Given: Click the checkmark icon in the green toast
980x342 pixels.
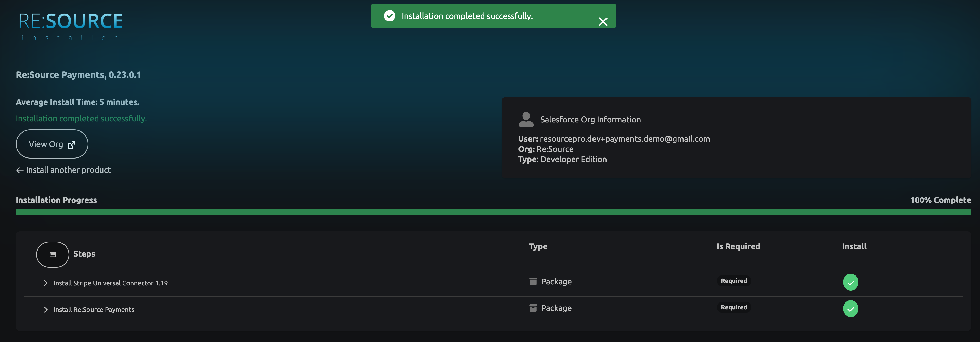Looking at the screenshot, I should (390, 16).
